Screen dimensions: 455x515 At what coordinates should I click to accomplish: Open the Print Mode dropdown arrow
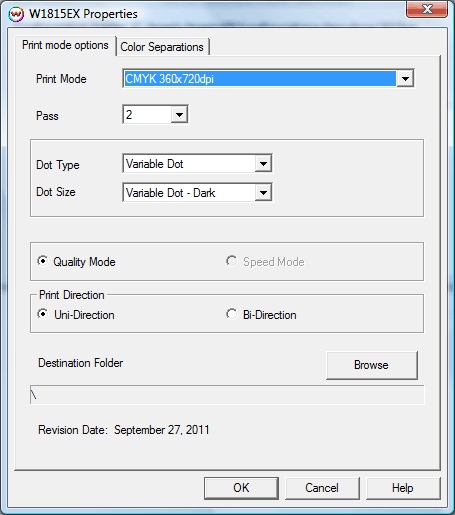pos(405,79)
